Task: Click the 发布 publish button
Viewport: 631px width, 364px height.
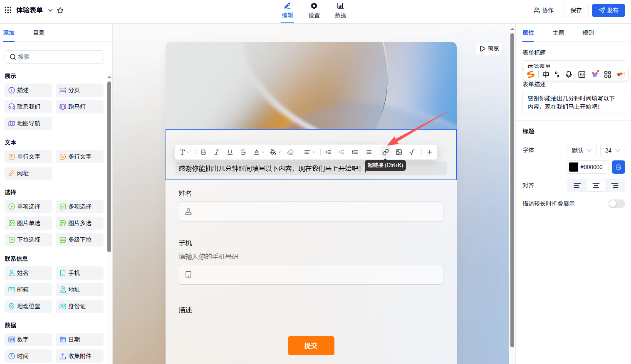Action: click(x=608, y=10)
